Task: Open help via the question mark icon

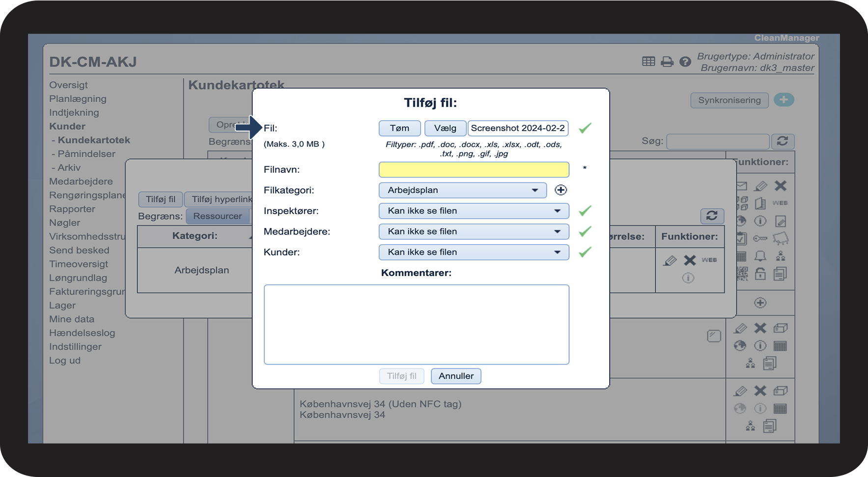Action: pyautogui.click(x=685, y=62)
